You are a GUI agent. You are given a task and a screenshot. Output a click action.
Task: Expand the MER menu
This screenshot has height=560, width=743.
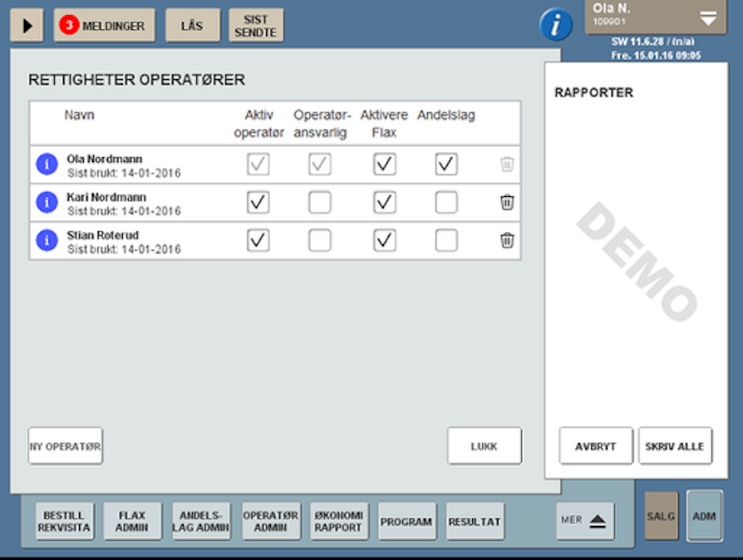click(x=585, y=520)
